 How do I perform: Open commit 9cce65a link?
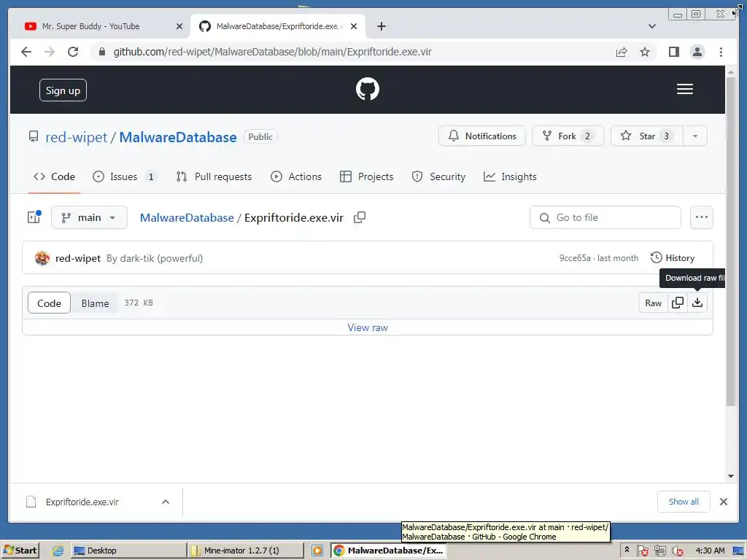click(575, 258)
